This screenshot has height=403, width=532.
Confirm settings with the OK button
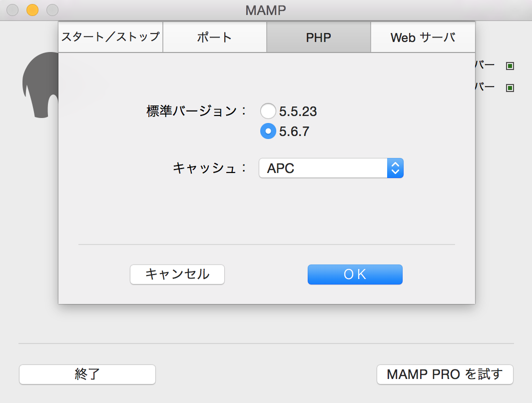[355, 274]
